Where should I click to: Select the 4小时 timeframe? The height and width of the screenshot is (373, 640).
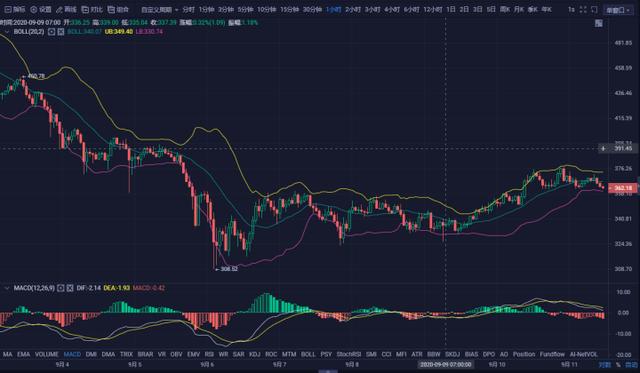click(x=392, y=9)
